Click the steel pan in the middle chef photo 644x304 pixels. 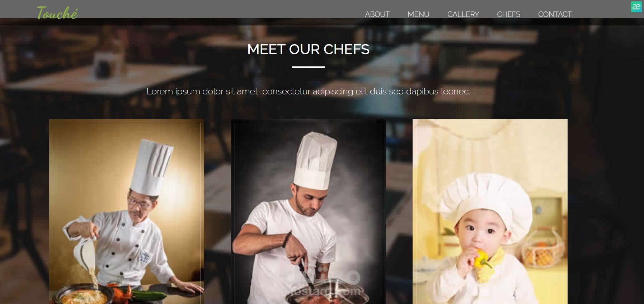328,293
